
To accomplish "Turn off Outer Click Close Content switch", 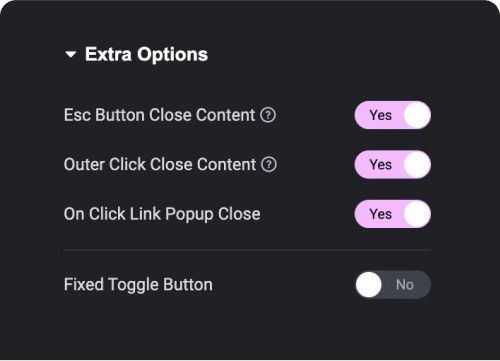I will 393,165.
